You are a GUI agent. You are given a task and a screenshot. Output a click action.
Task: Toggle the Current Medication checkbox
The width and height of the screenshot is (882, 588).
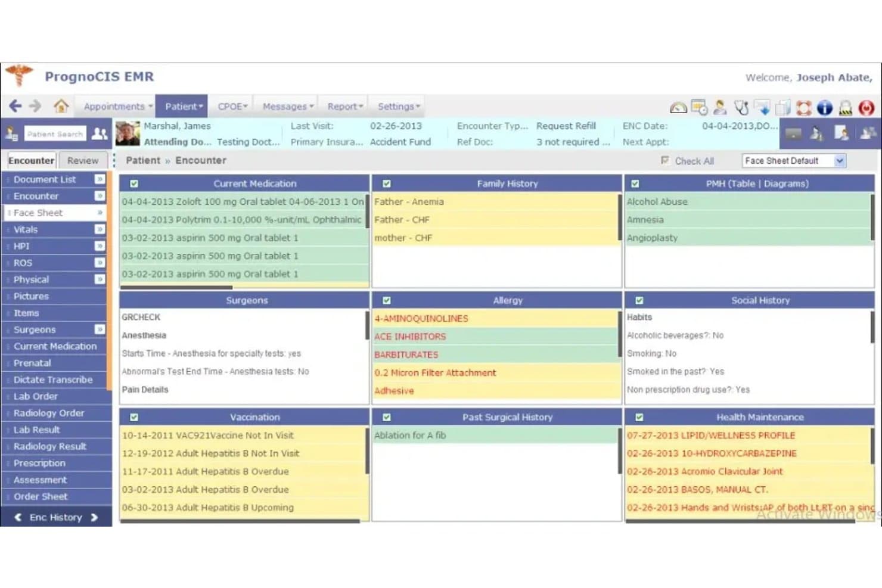tap(134, 183)
